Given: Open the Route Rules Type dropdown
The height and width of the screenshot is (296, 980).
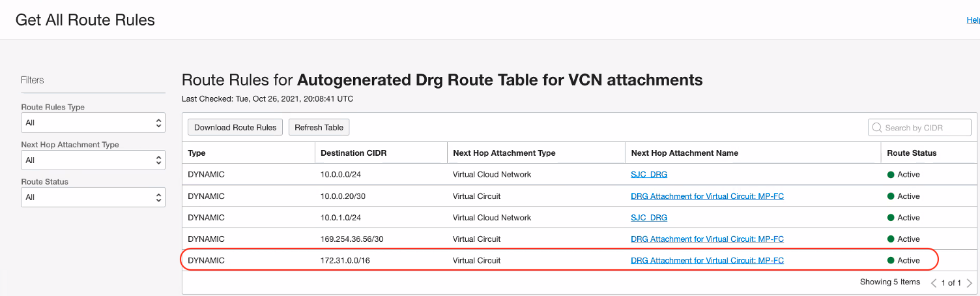Looking at the screenshot, I should (93, 123).
